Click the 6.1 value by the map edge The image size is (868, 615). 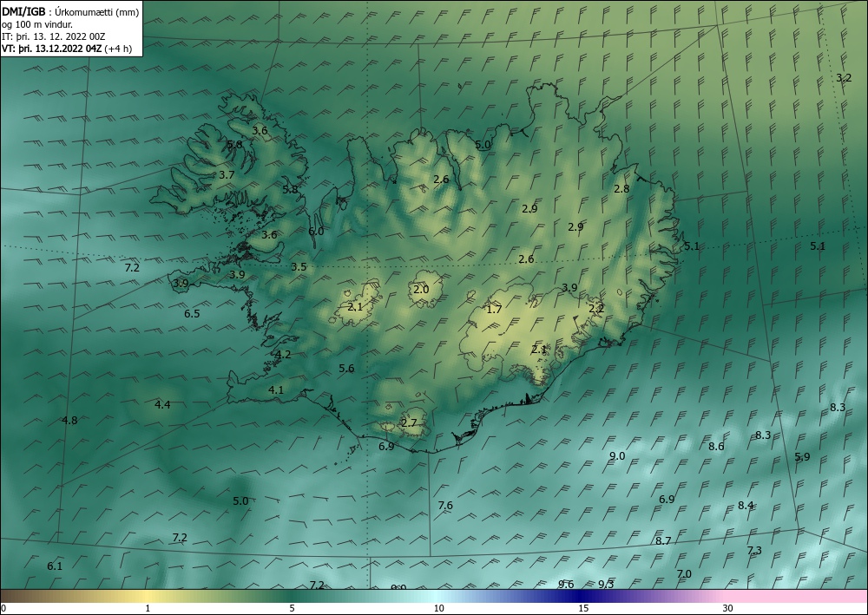[54, 566]
